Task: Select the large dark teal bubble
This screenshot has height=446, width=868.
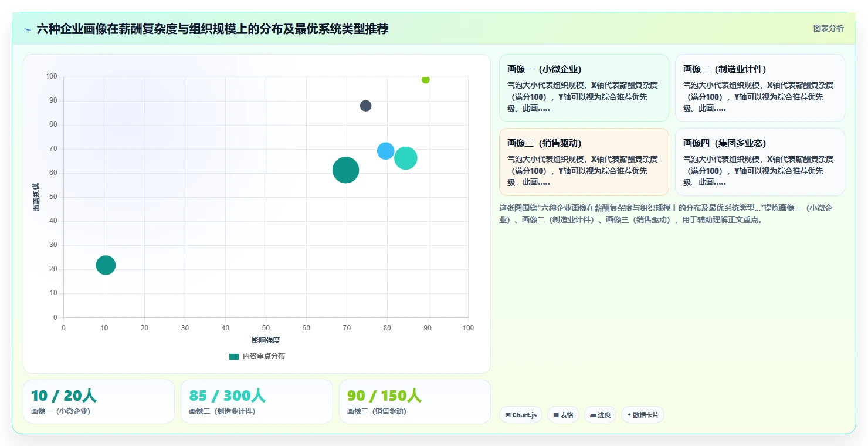Action: [346, 170]
